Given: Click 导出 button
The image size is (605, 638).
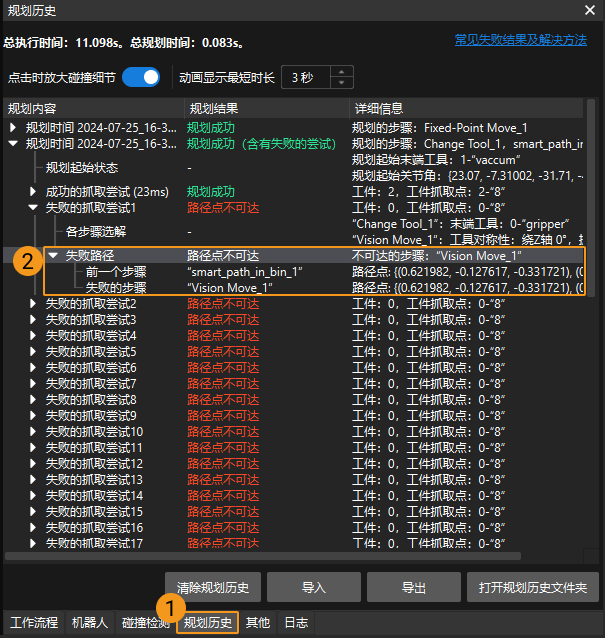Looking at the screenshot, I should point(414,587).
